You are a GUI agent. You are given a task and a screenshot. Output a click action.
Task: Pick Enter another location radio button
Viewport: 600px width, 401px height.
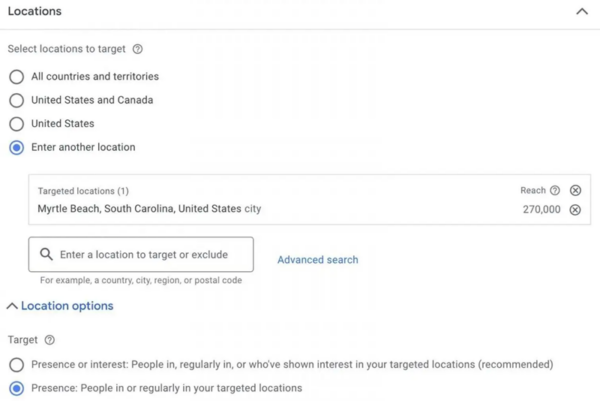tap(16, 148)
